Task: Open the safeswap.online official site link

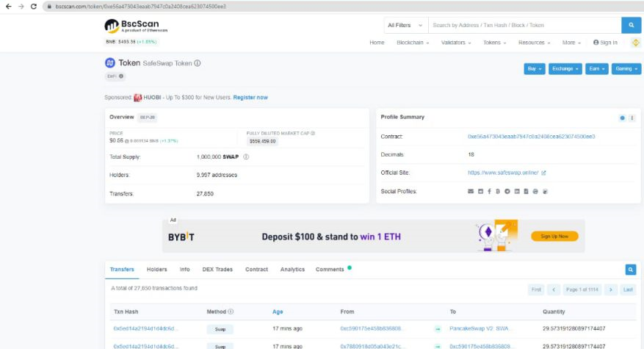Action: (503, 173)
